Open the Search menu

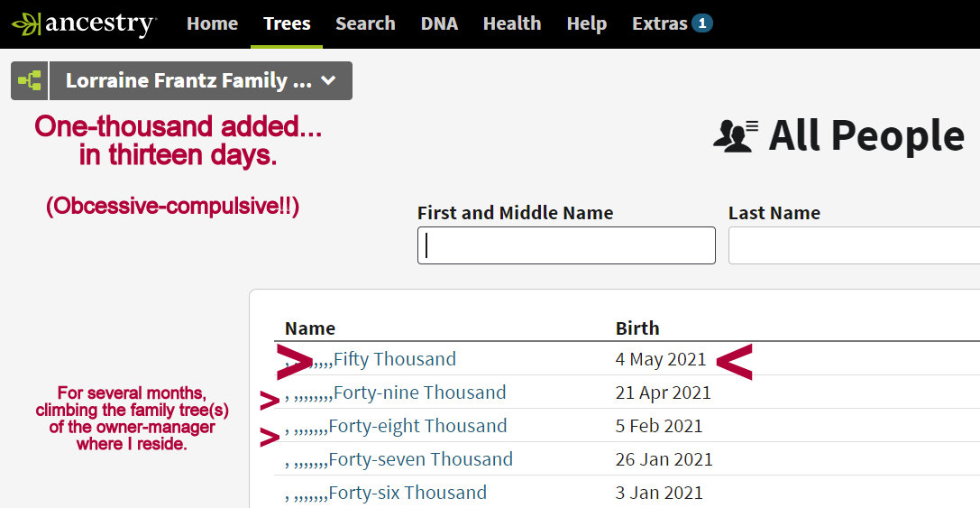coord(365,23)
